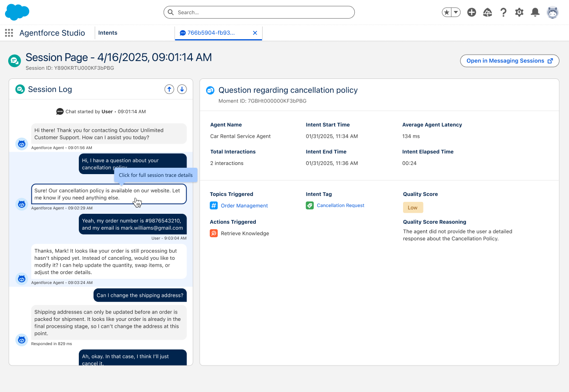
Task: Open the Cancellation Request intent tag
Action: pos(341,206)
